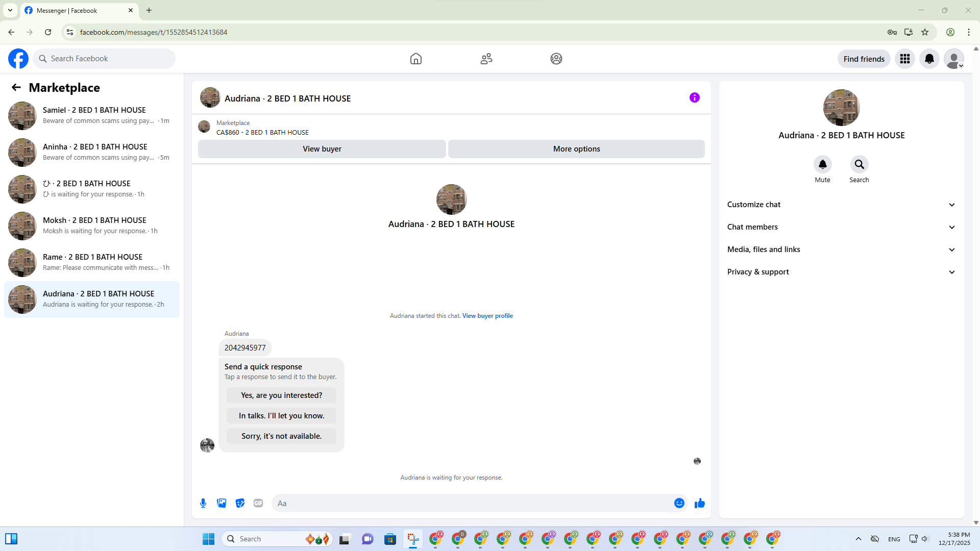Click the voice clip microphone icon
Image resolution: width=980 pixels, height=551 pixels.
(x=203, y=503)
